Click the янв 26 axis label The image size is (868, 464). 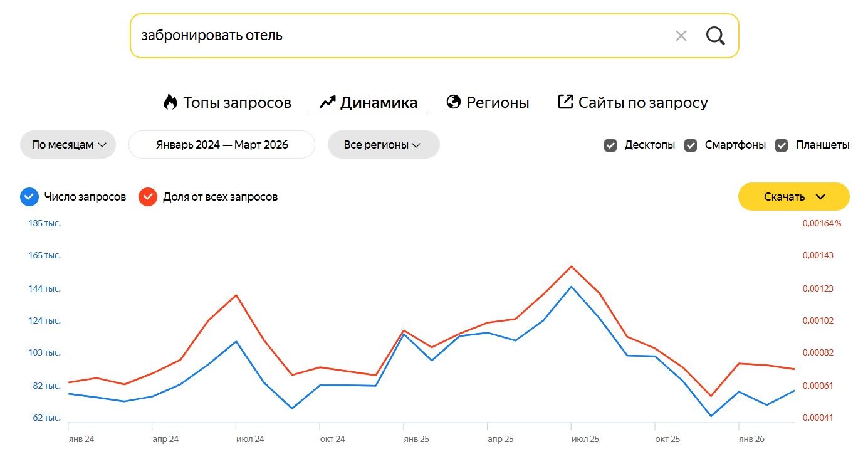(752, 439)
